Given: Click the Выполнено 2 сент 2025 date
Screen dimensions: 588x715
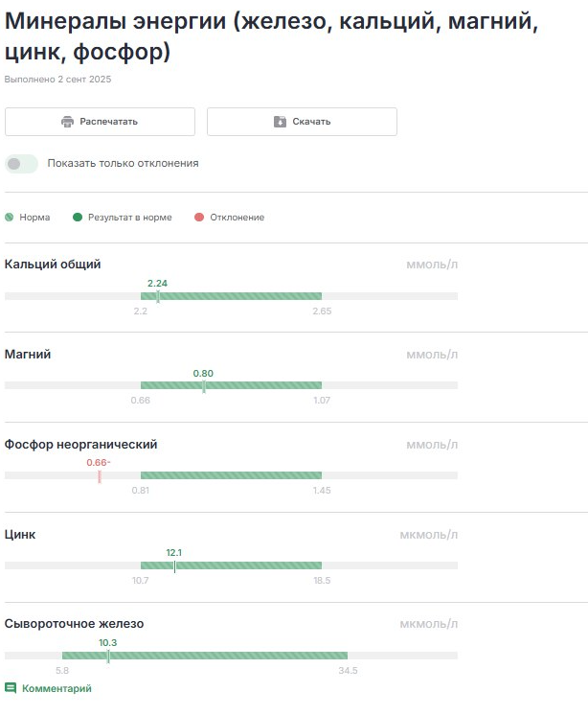Looking at the screenshot, I should (57, 80).
